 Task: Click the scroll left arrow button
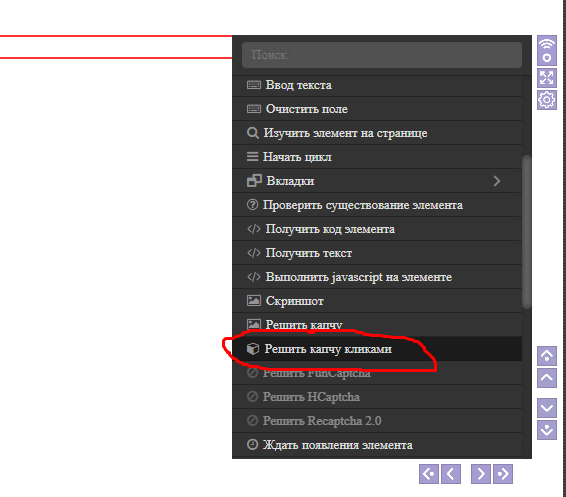point(451,474)
